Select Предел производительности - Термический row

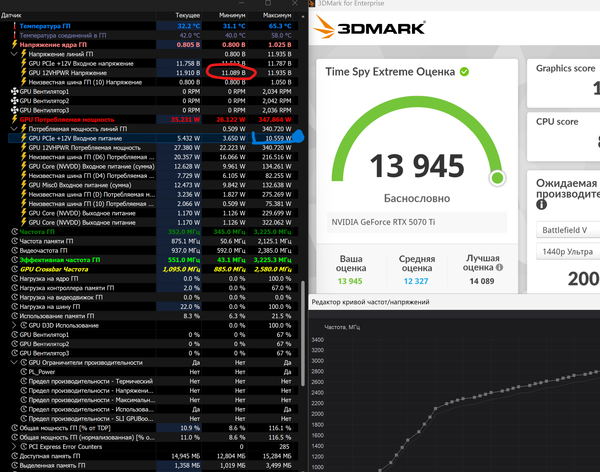point(153,381)
